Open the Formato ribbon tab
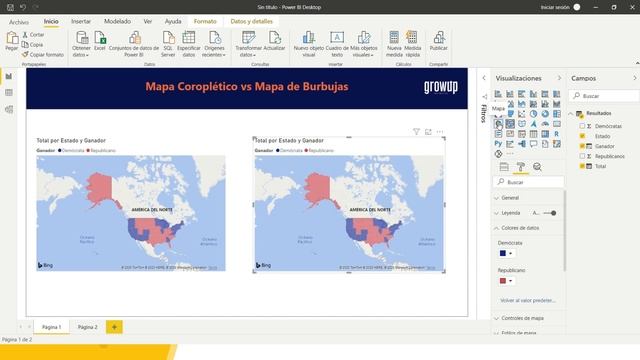Viewport: 640px width, 360px height. coord(205,21)
